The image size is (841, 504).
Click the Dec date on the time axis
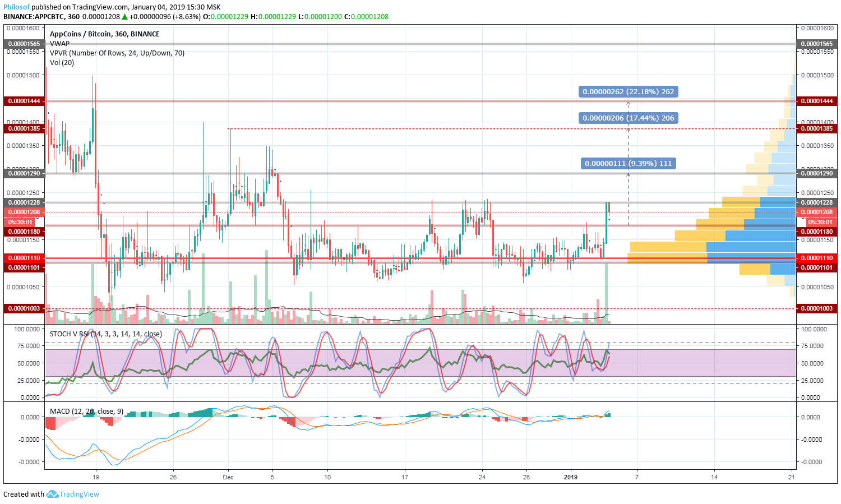[x=228, y=477]
